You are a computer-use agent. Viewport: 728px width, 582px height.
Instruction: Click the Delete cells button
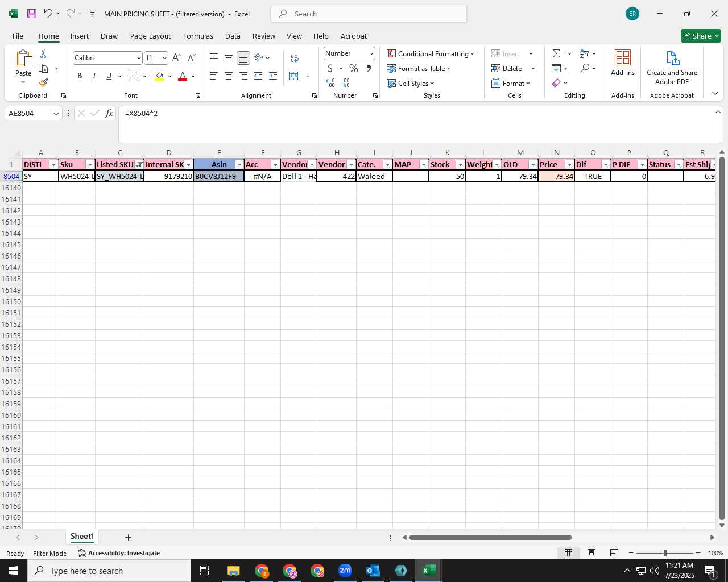(507, 68)
